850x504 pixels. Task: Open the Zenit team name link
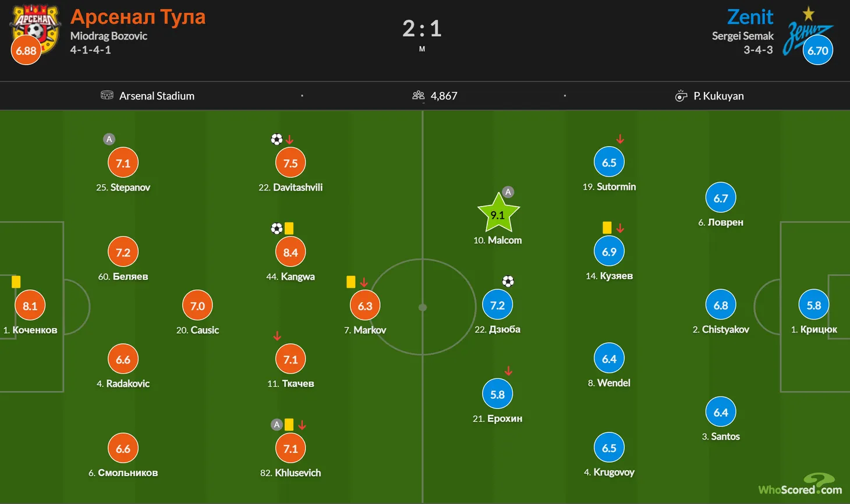(x=750, y=17)
